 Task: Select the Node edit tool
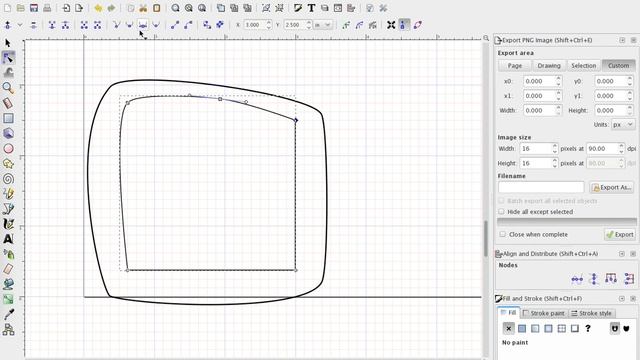[8, 58]
